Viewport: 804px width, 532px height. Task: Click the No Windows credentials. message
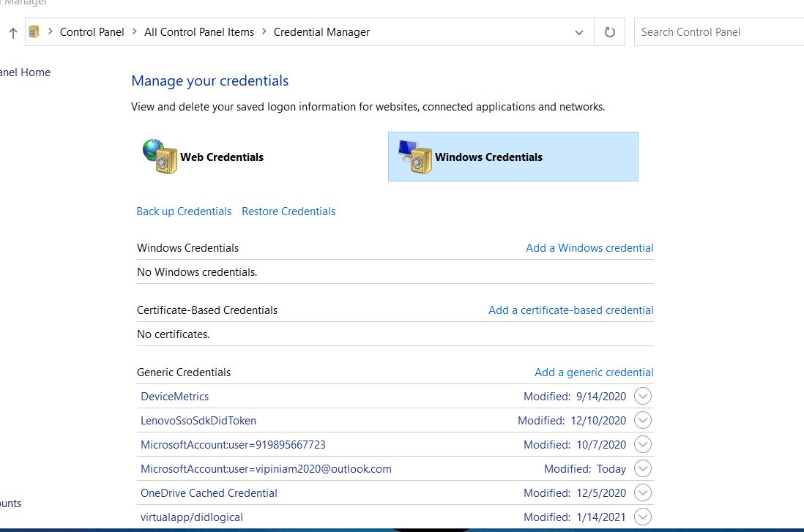[197, 272]
